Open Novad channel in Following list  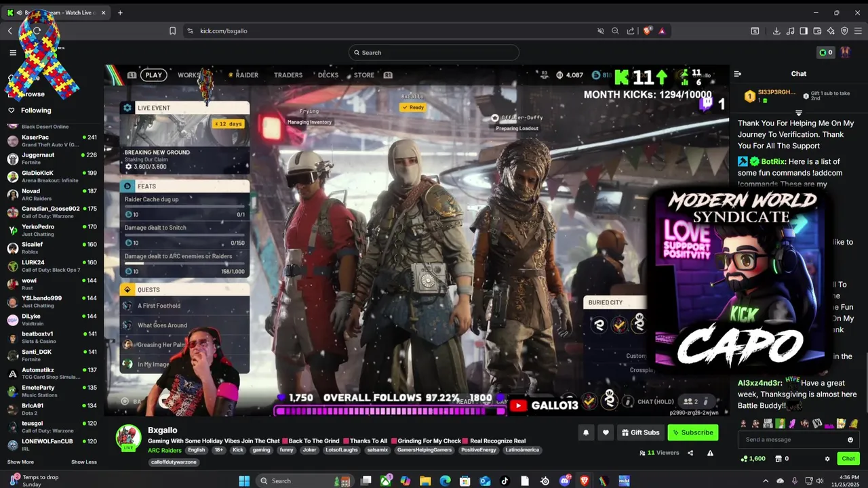pyautogui.click(x=52, y=195)
